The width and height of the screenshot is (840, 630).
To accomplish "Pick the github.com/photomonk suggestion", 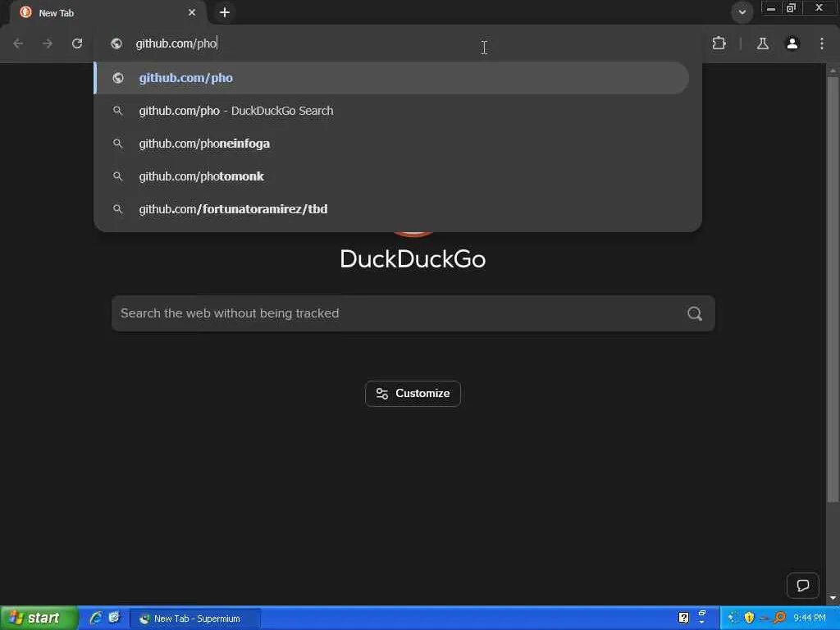I will coord(391,176).
